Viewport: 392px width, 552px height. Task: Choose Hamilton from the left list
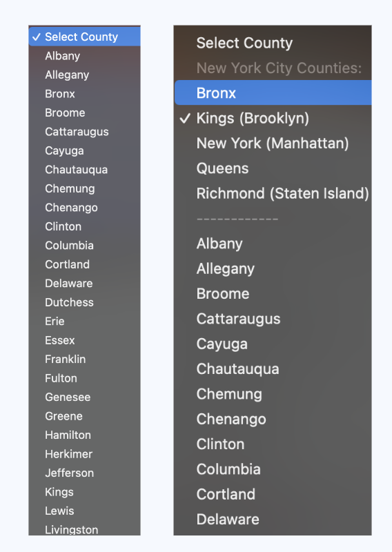click(x=84, y=435)
